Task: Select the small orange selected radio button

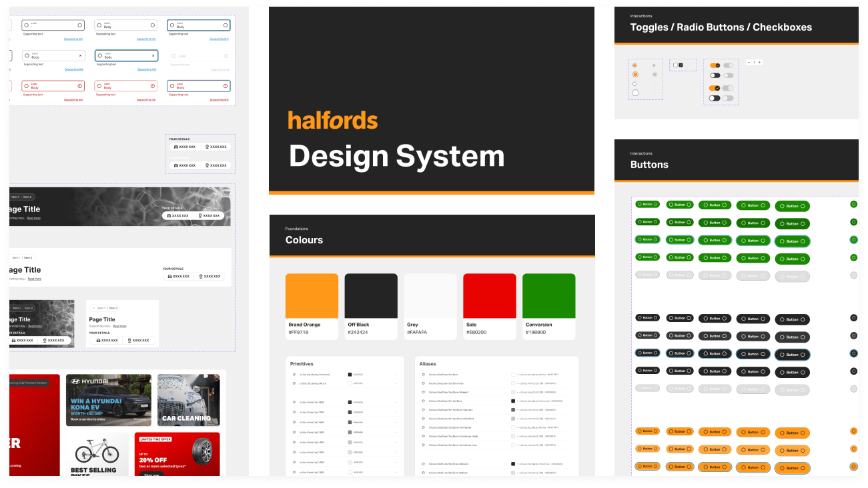Action: tap(634, 65)
